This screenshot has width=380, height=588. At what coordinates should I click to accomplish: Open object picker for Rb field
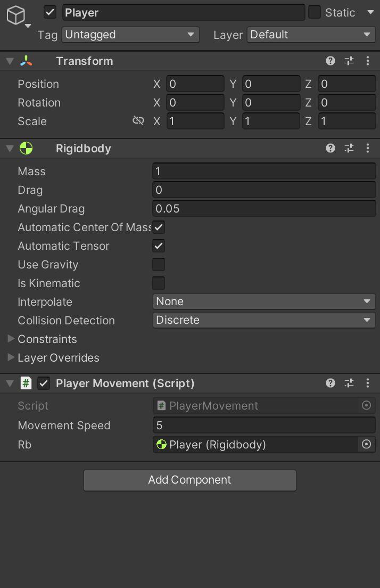(x=366, y=444)
